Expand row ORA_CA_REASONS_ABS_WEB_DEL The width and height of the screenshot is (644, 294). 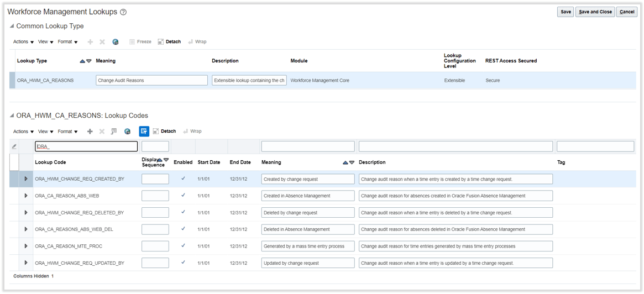click(26, 229)
